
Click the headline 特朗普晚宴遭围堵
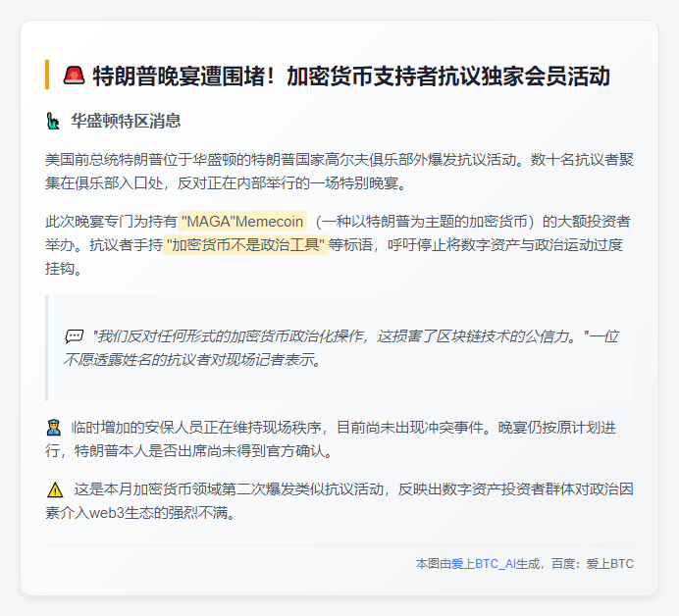click(184, 77)
